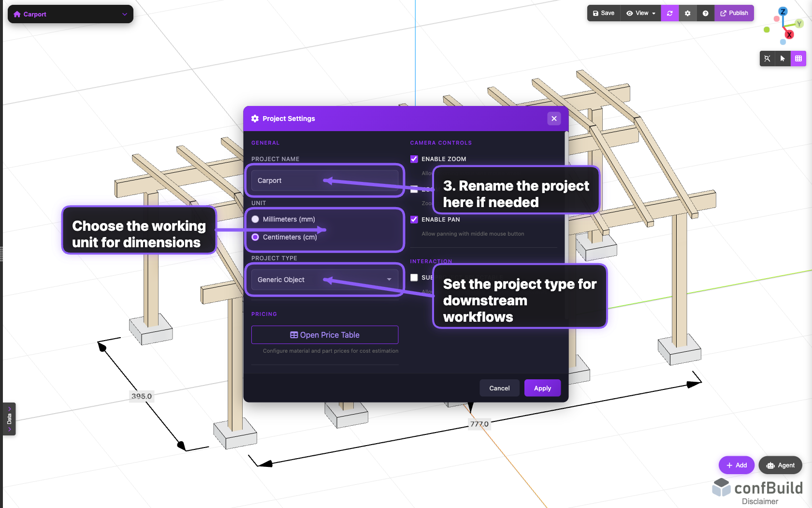Open the settings gear icon in the toolbar

tap(687, 13)
